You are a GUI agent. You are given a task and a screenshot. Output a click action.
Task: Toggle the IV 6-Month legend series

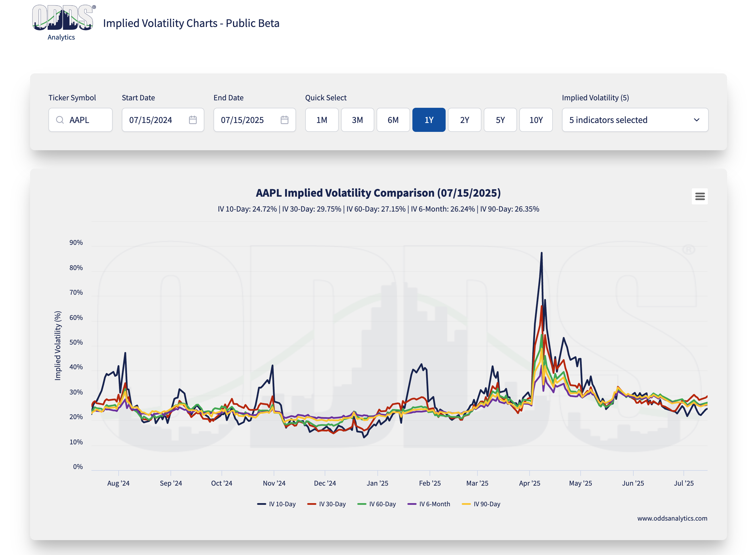click(x=428, y=504)
